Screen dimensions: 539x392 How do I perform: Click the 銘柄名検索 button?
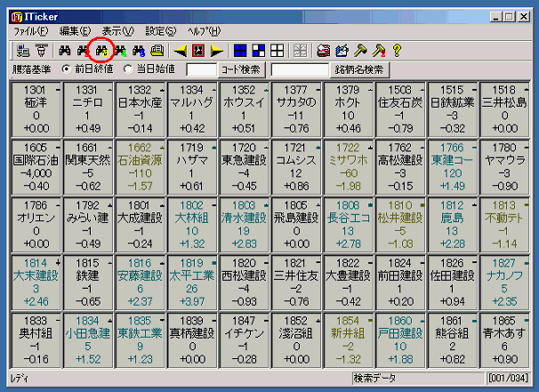[x=359, y=69]
